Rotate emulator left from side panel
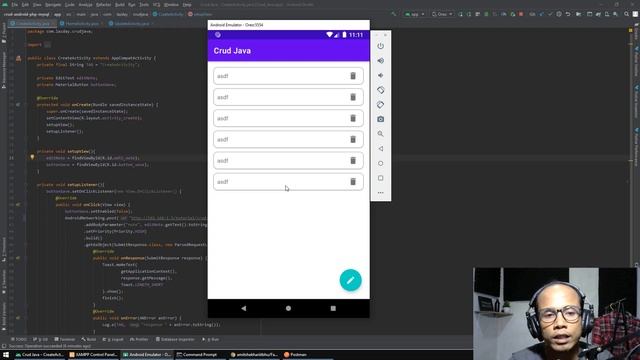The width and height of the screenshot is (640, 360). pyautogui.click(x=380, y=90)
